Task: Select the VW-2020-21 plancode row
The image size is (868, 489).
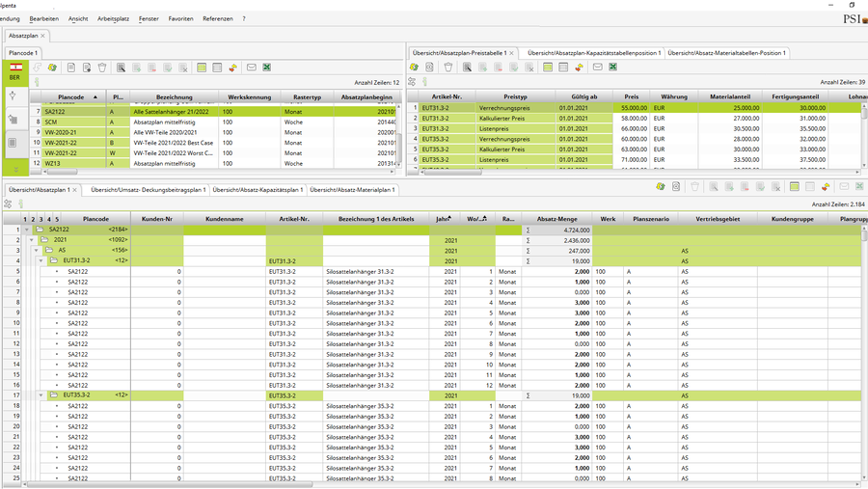Action: point(212,132)
